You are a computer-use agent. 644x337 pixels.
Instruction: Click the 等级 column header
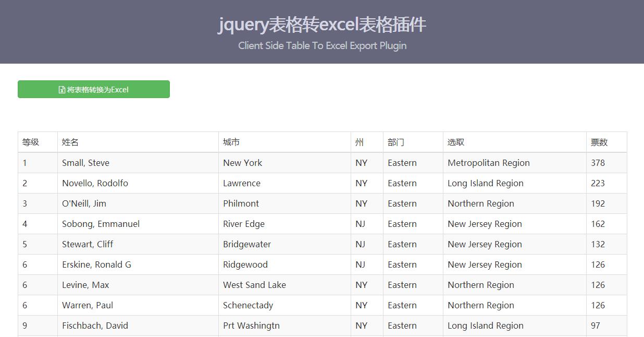[x=38, y=142]
